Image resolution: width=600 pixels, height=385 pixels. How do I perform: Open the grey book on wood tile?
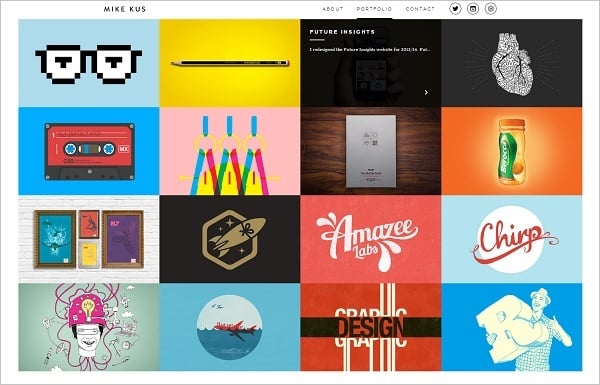coord(371,151)
